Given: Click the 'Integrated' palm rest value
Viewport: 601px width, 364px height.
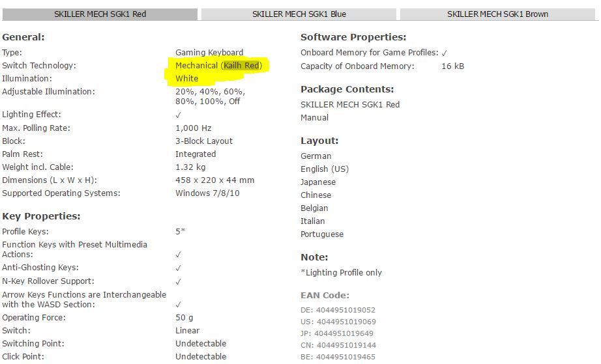Looking at the screenshot, I should (196, 154).
